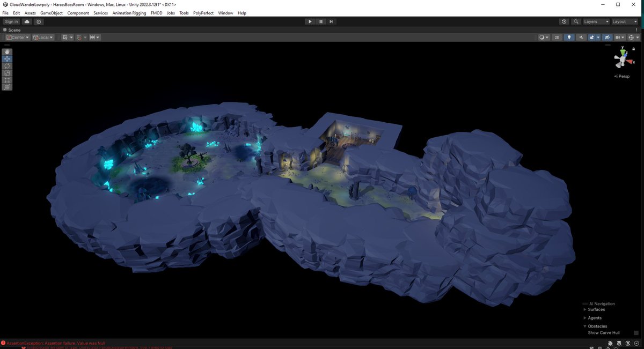
Task: Open the effects dropdown arrow
Action: (x=597, y=38)
